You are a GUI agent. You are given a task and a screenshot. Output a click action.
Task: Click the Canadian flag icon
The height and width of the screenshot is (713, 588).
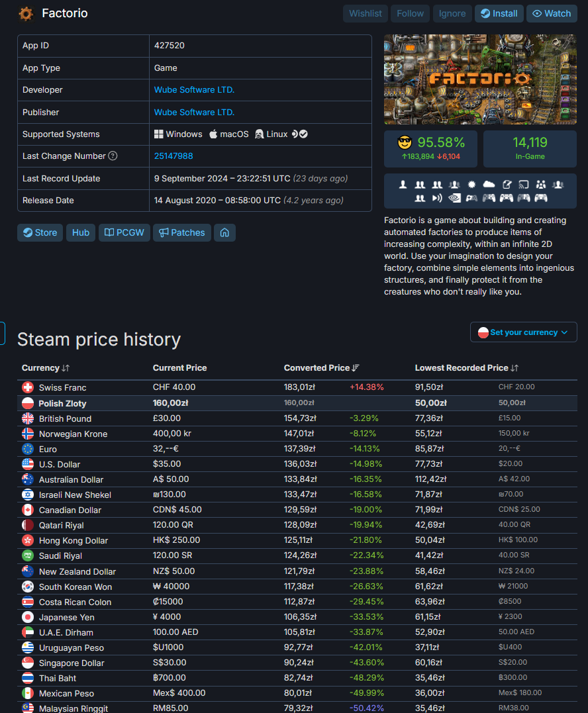28,510
